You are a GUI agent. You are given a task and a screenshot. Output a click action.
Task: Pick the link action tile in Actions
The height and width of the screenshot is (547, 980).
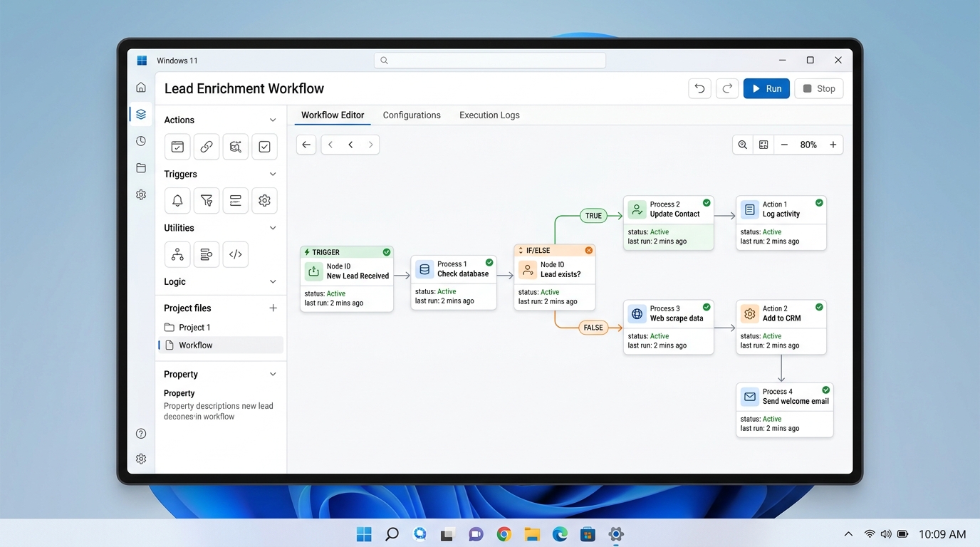tap(207, 147)
